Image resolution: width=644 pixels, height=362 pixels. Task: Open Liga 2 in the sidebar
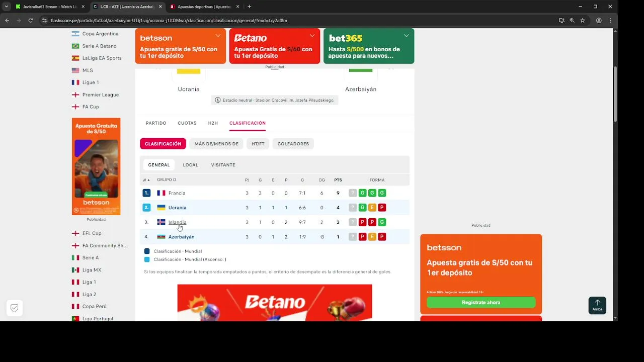click(89, 294)
